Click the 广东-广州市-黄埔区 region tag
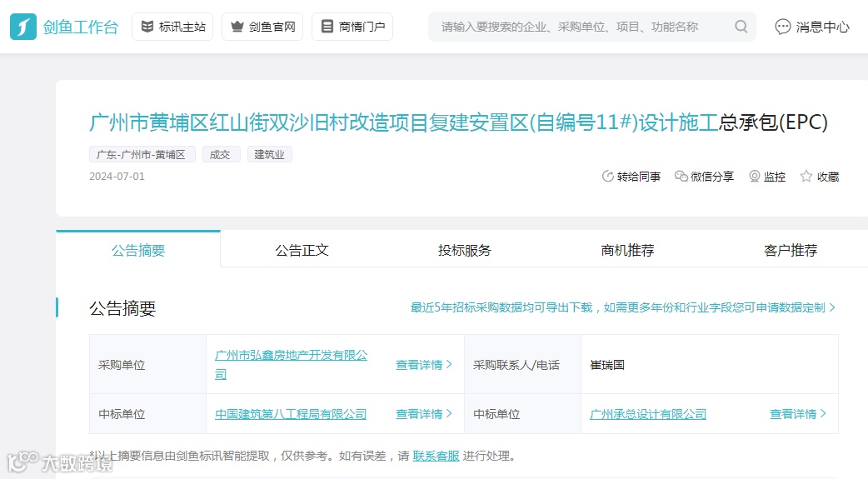 tap(142, 154)
